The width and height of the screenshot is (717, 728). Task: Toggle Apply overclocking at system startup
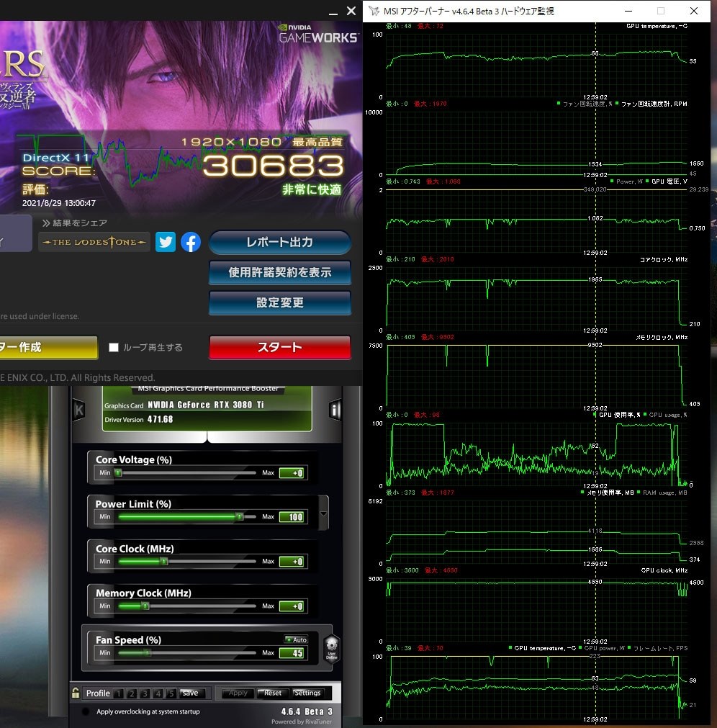coord(86,711)
